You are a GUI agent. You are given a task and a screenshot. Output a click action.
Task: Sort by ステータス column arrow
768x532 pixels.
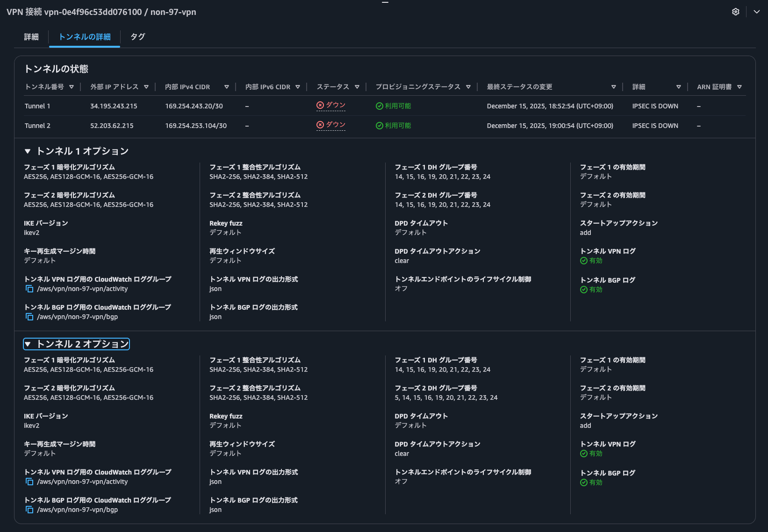pos(357,87)
